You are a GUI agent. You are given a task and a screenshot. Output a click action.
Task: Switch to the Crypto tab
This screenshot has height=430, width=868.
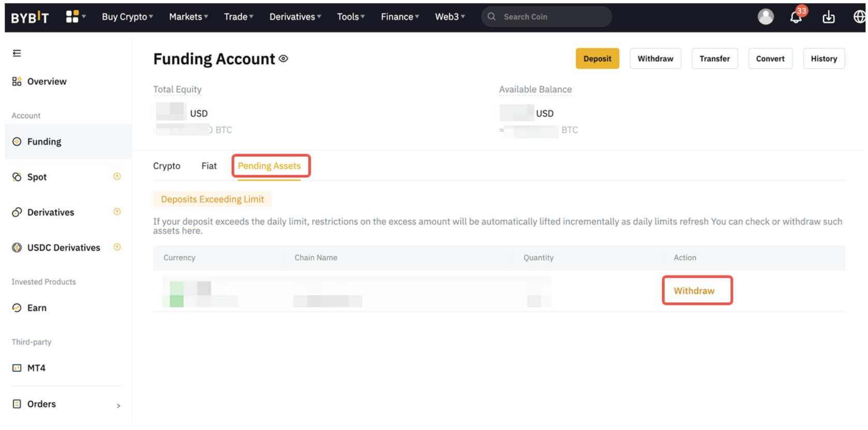coord(167,166)
